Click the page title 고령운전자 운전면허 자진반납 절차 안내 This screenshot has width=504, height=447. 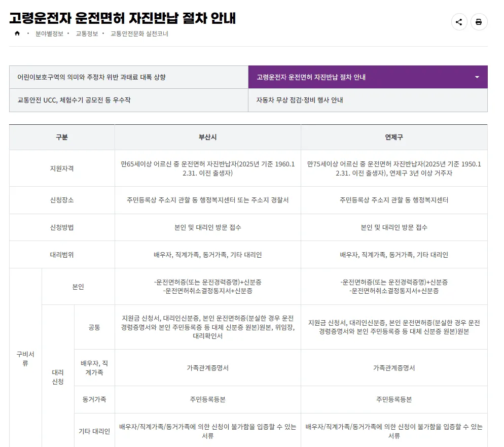123,18
